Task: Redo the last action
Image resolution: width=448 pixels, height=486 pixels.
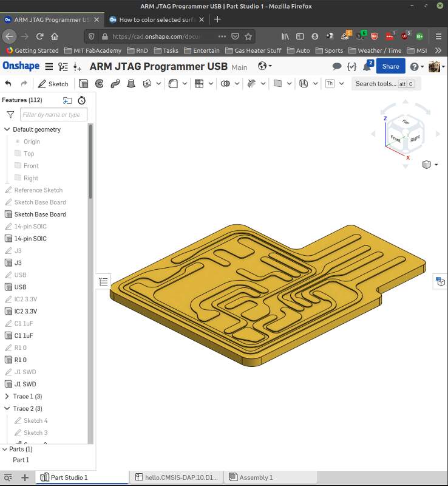Action: click(x=24, y=84)
